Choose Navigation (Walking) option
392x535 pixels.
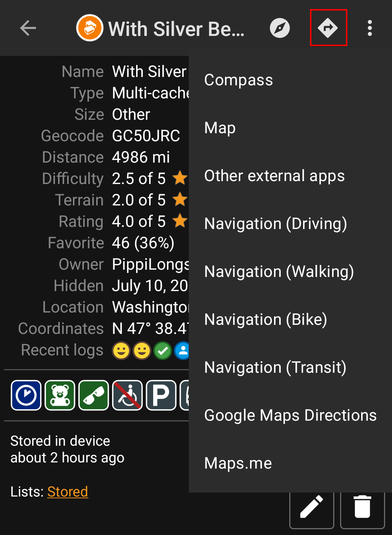(x=279, y=272)
